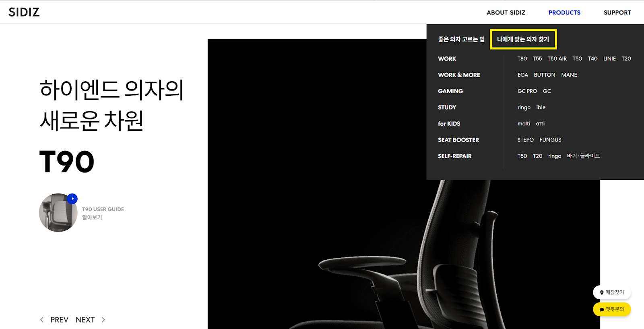Open the SEAT BOOSTER category
644x329 pixels.
[458, 140]
